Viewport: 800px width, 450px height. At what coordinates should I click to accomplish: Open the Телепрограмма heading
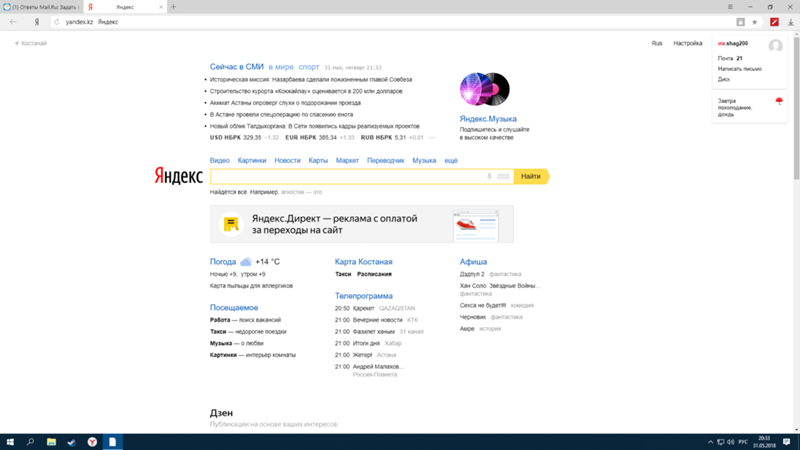(363, 296)
